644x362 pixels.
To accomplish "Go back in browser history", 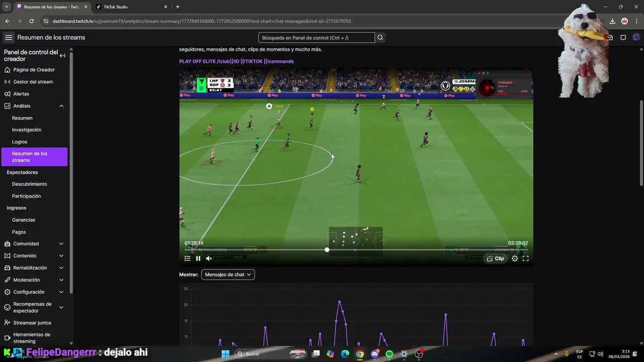I will click(7, 21).
